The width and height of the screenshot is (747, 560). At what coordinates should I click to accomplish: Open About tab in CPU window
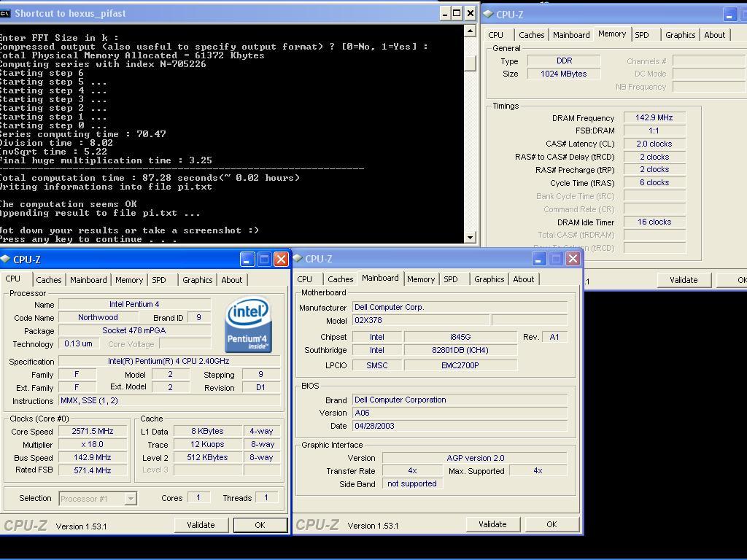coord(232,280)
